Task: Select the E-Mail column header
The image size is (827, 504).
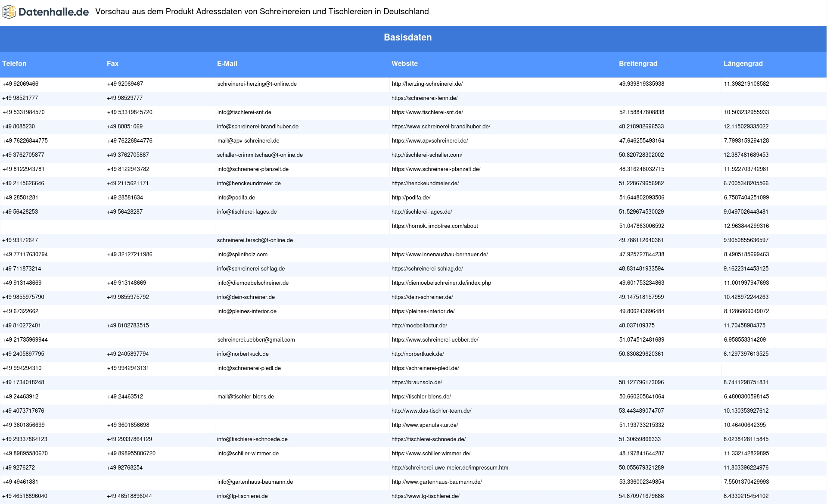Action: tap(227, 63)
